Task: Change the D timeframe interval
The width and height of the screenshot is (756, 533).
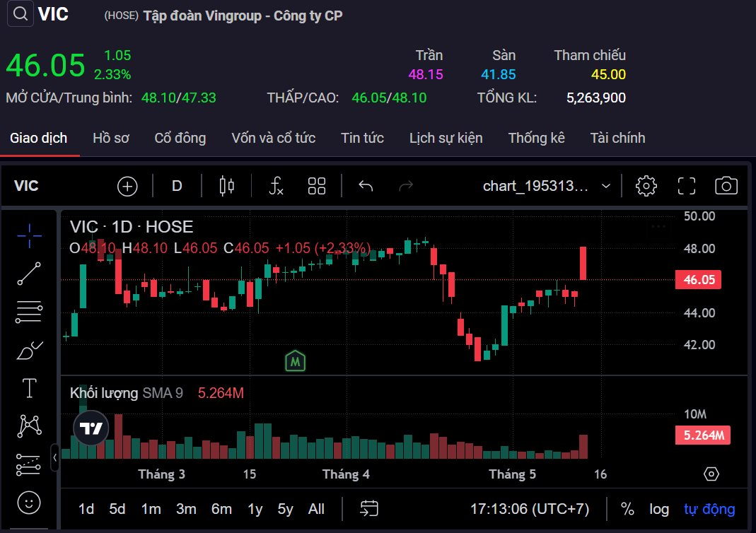Action: [x=177, y=186]
